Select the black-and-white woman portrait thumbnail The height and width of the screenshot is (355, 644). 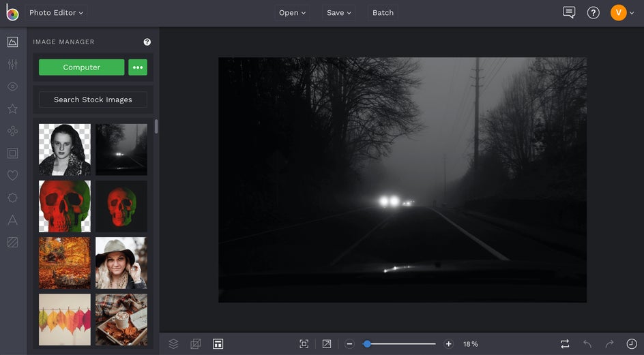pos(65,150)
